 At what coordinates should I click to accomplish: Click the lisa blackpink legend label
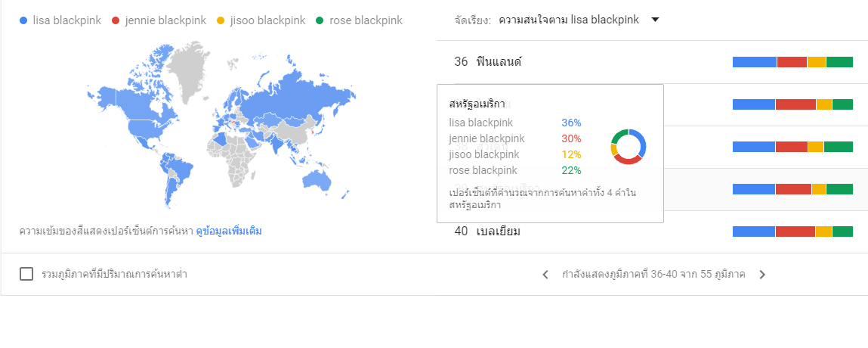click(x=66, y=20)
